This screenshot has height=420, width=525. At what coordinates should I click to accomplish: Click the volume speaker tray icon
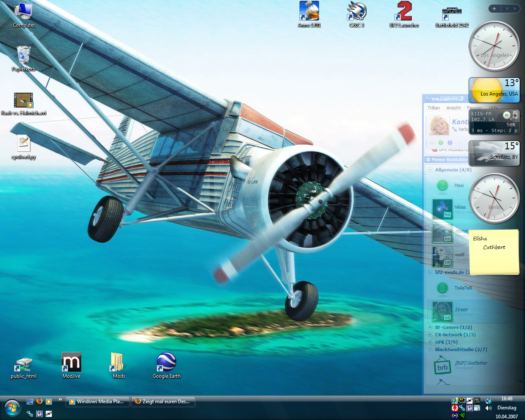click(488, 408)
